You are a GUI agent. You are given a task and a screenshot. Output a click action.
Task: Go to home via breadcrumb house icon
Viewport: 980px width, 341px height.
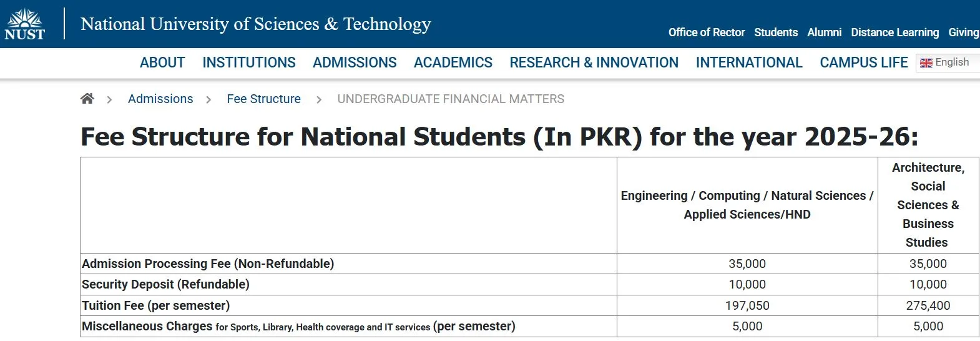[x=87, y=99]
